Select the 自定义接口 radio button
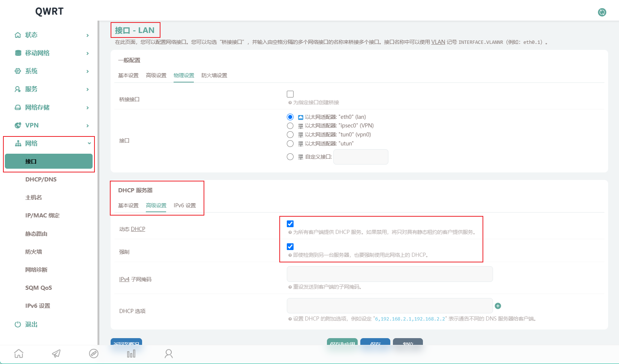This screenshot has height=364, width=619. click(x=290, y=157)
